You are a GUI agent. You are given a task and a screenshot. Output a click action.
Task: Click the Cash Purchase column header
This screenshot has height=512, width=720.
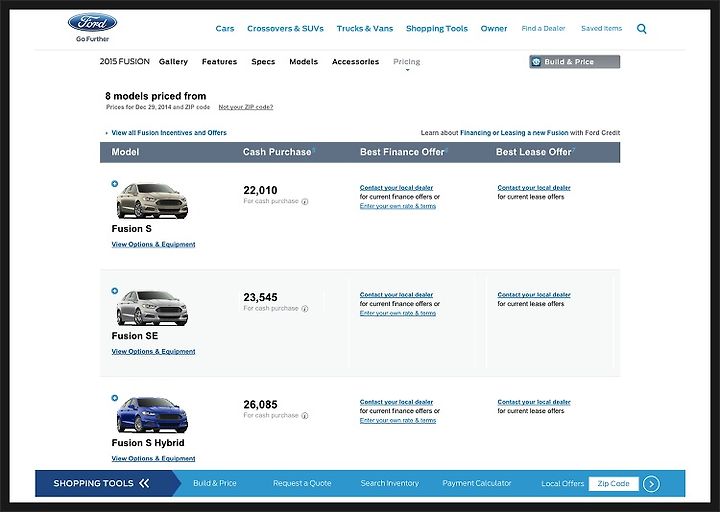[277, 152]
